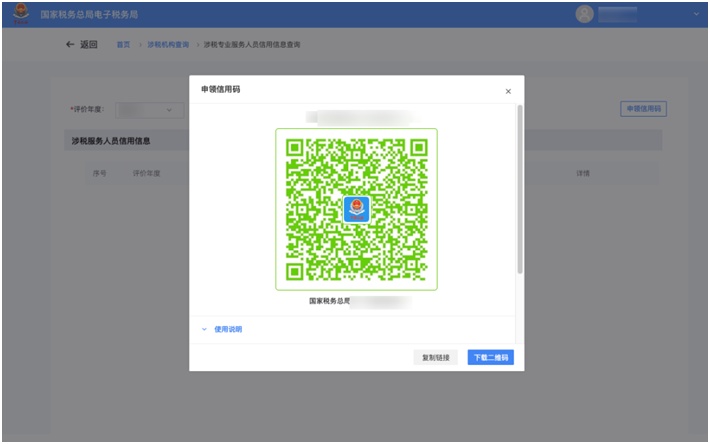
Task: Click 国家税务总局 caption below QR code
Action: (329, 301)
